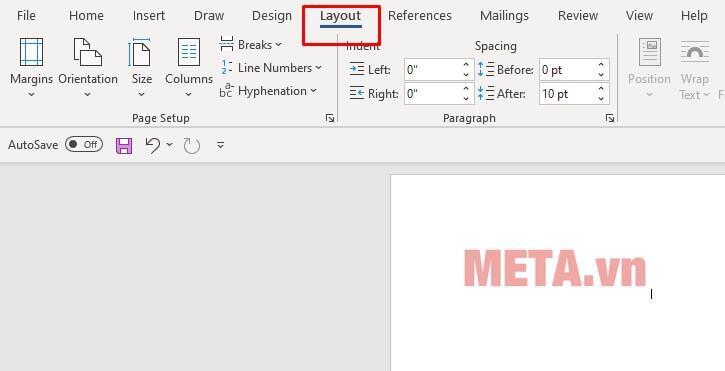Screen dimensions: 725x371
Task: Open the Margins gallery
Action: click(x=31, y=67)
